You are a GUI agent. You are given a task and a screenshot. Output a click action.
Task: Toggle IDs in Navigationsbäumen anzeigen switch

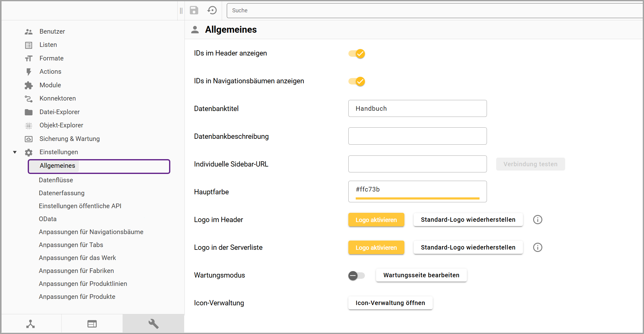point(357,81)
